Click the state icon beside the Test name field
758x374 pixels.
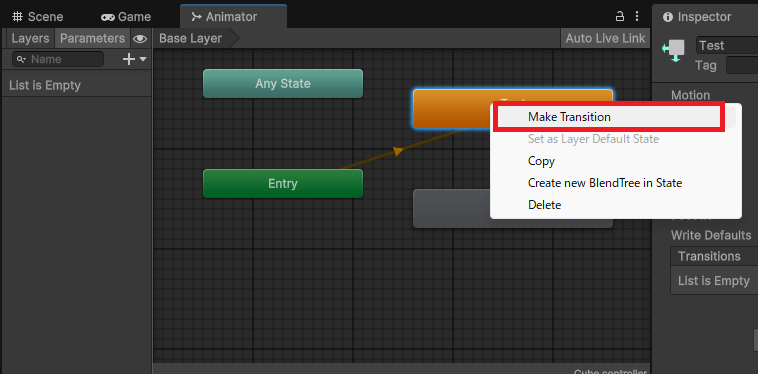pyautogui.click(x=674, y=51)
